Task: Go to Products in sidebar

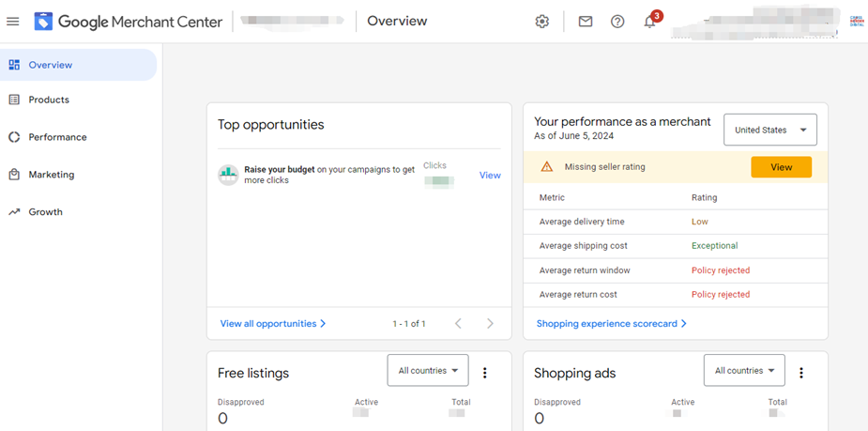Action: (x=49, y=100)
